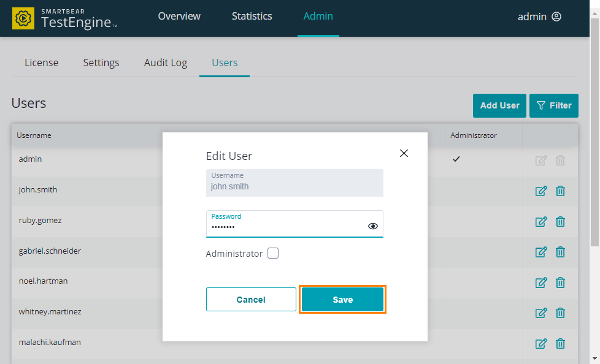Select the john.smith username cell
600x364 pixels.
point(38,189)
